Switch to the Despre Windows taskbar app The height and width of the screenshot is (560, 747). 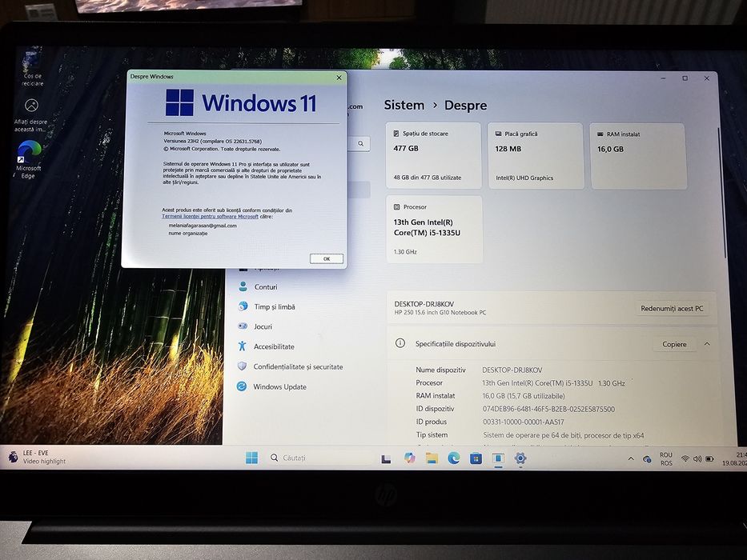(x=498, y=458)
